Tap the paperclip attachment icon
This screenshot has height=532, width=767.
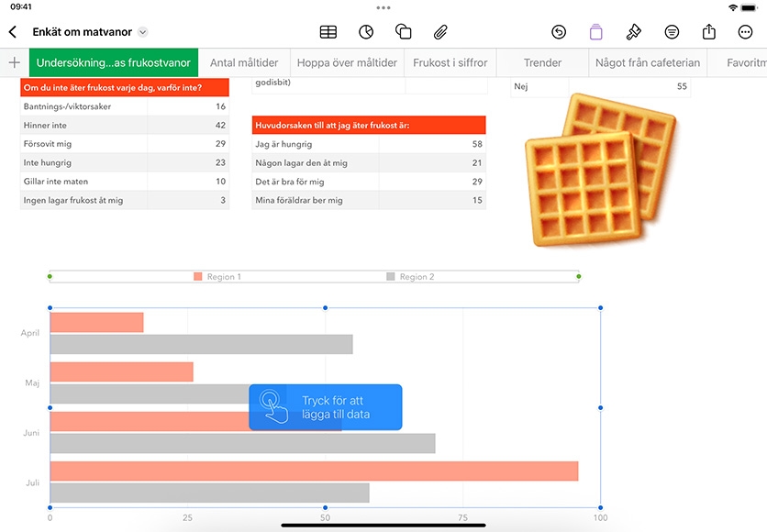pyautogui.click(x=440, y=32)
